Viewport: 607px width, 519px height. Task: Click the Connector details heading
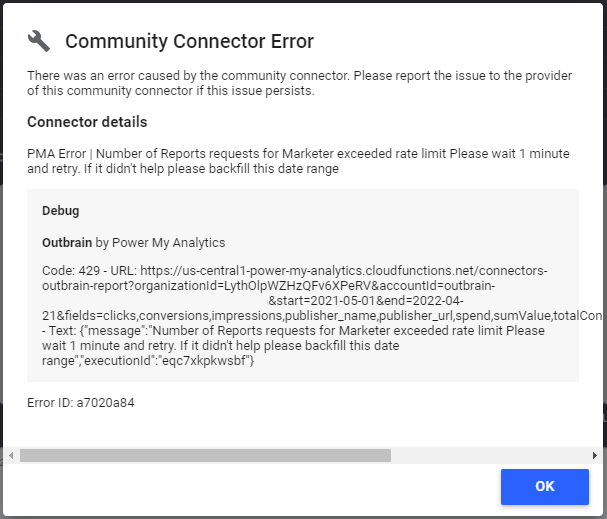coord(87,122)
